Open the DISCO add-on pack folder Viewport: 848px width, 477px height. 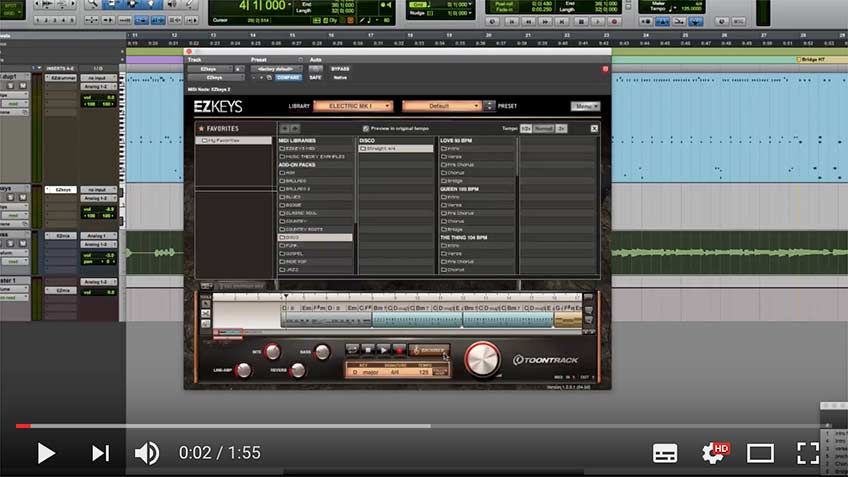(x=315, y=237)
